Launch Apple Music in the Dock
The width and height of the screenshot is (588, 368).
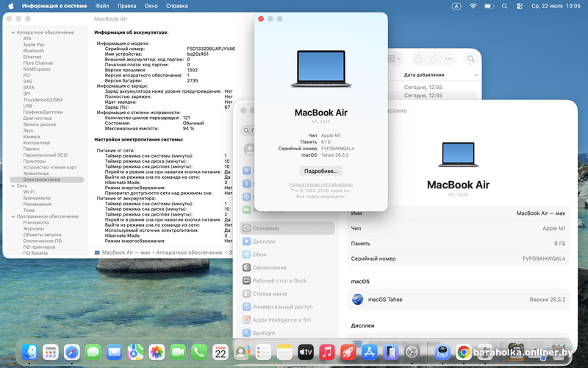327,353
